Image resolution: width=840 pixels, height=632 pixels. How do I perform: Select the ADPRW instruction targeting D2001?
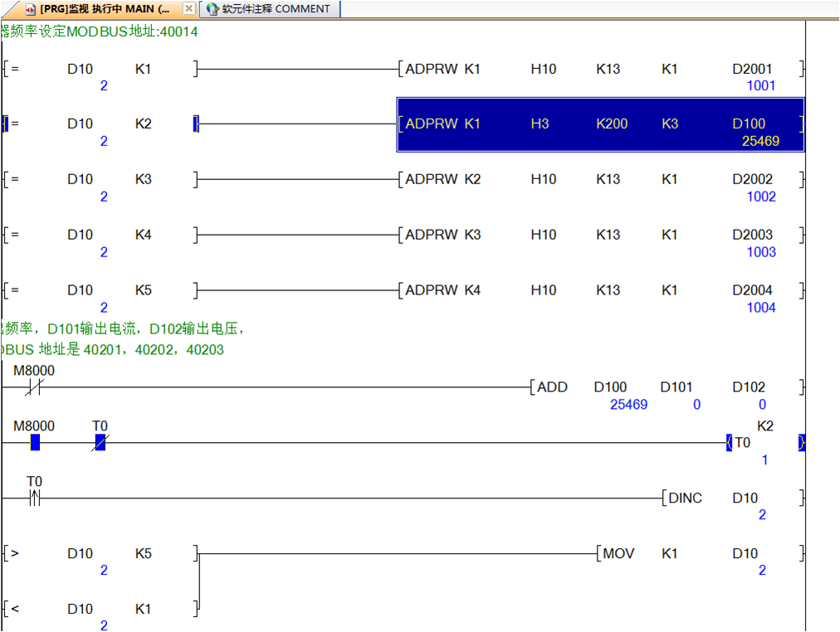point(600,69)
